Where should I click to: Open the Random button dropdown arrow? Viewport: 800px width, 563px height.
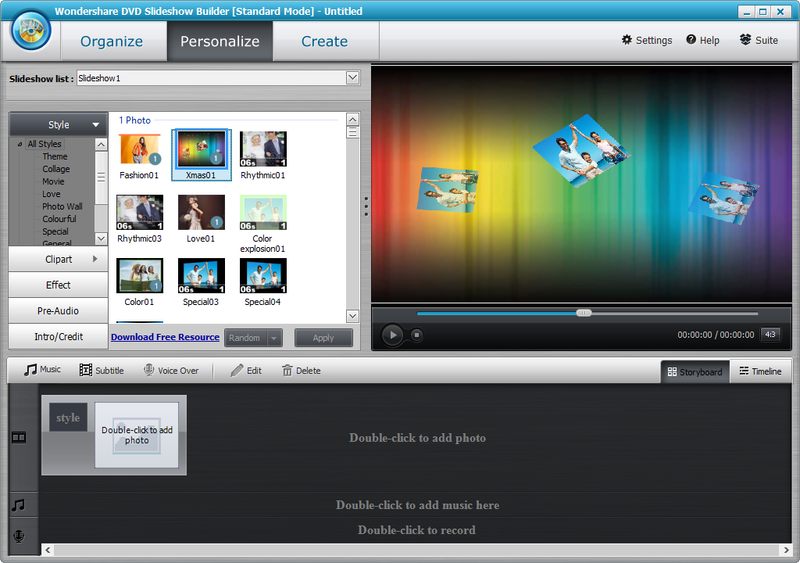[274, 338]
